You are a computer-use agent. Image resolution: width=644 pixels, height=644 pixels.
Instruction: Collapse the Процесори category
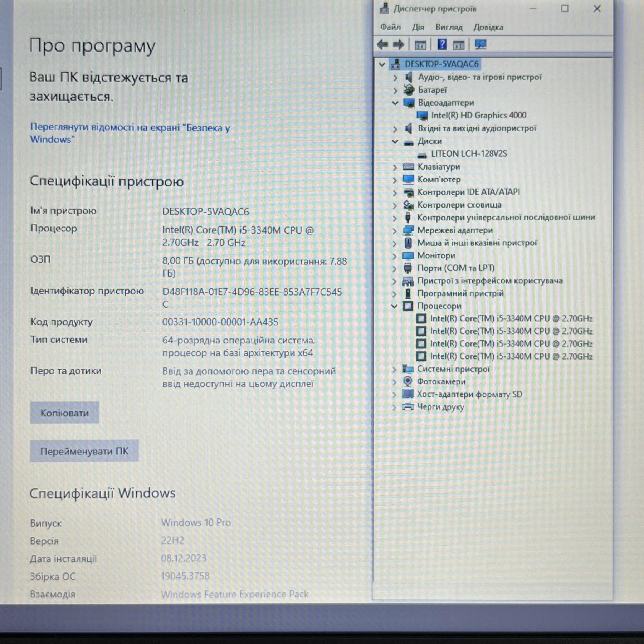394,306
